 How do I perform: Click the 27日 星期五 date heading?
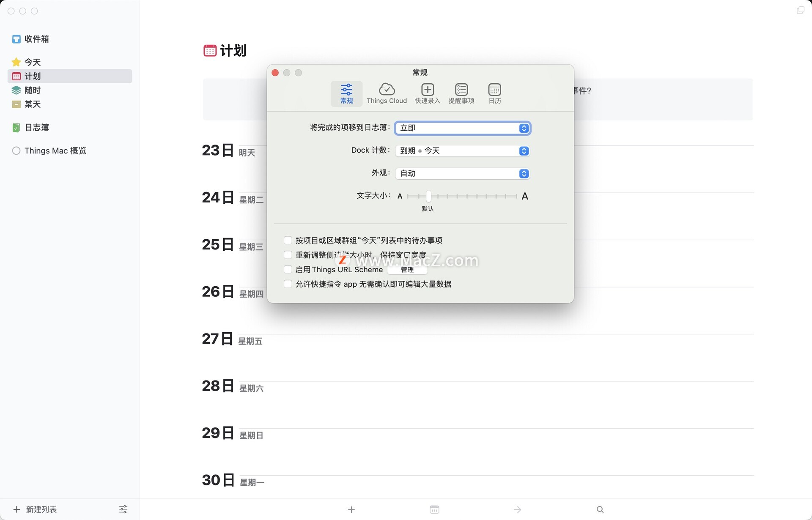point(232,339)
